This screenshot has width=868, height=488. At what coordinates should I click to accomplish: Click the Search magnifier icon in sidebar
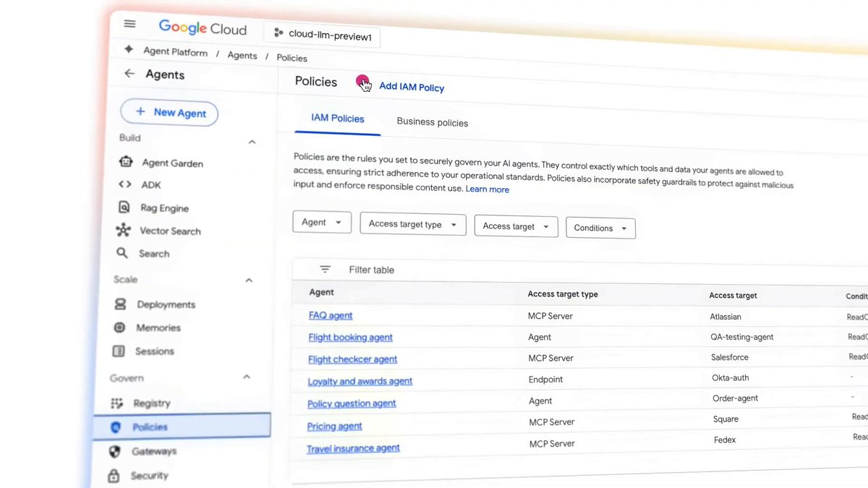pyautogui.click(x=122, y=253)
